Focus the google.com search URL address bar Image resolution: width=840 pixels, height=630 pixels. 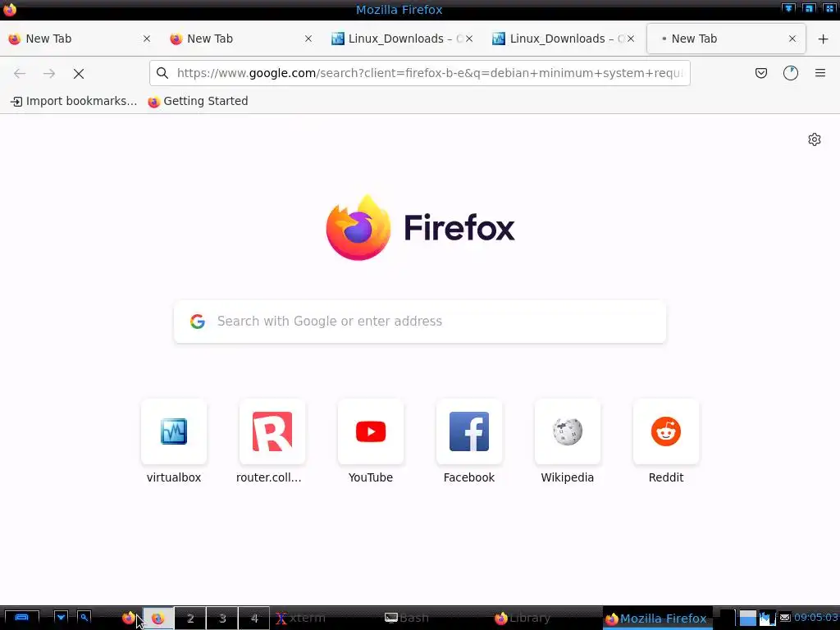(x=419, y=73)
